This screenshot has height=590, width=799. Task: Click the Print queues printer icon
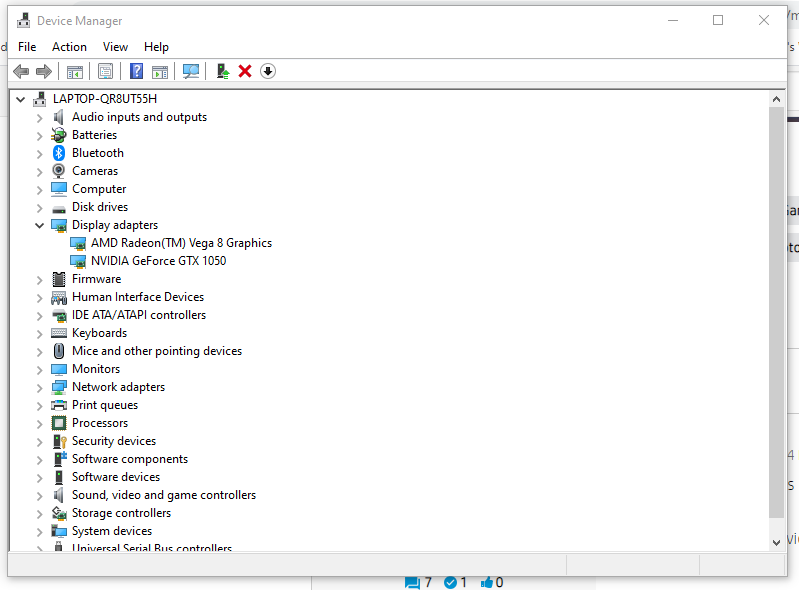[59, 405]
